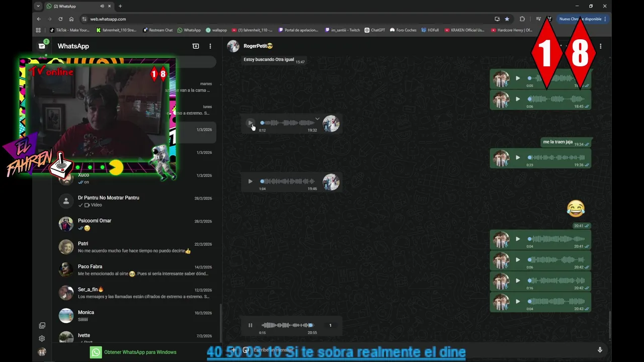644x362 pixels.
Task: Open the Chrome extensions puzzle icon
Action: 522,19
